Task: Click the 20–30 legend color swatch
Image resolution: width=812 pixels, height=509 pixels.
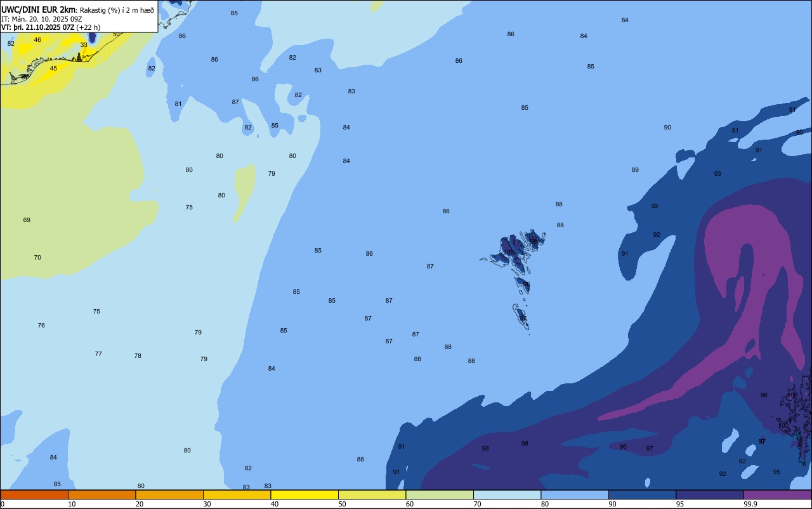Action: pyautogui.click(x=169, y=495)
